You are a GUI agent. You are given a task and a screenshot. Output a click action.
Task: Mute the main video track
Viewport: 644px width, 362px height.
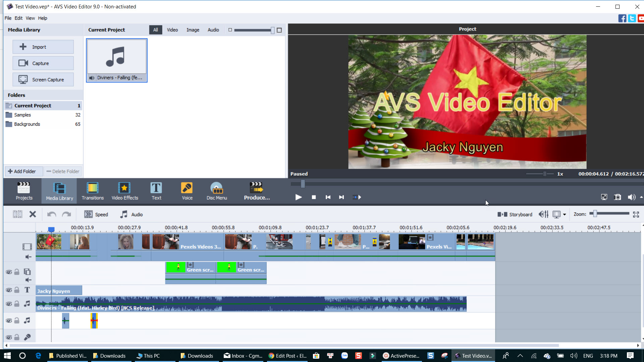tap(28, 257)
